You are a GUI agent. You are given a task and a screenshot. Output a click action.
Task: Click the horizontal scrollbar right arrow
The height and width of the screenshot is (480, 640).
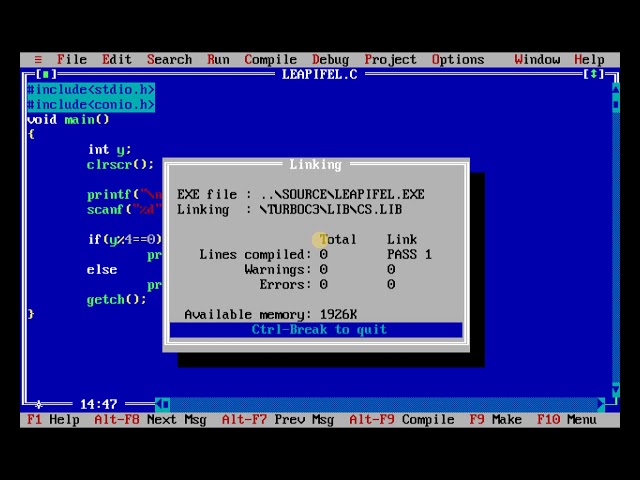(x=600, y=404)
